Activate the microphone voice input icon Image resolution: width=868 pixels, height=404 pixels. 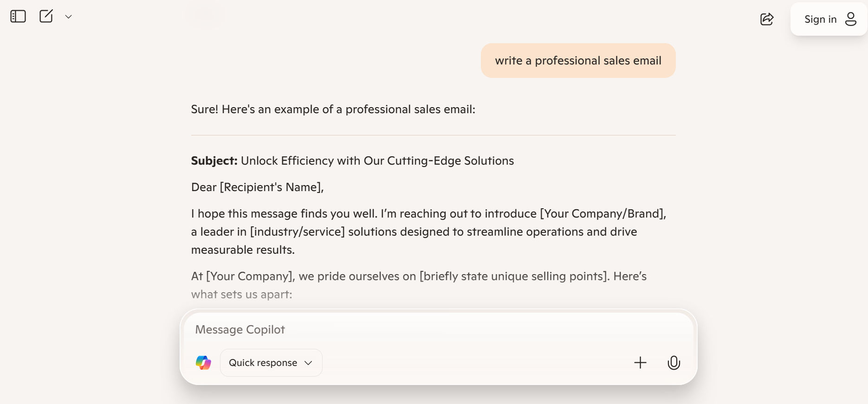(x=674, y=363)
